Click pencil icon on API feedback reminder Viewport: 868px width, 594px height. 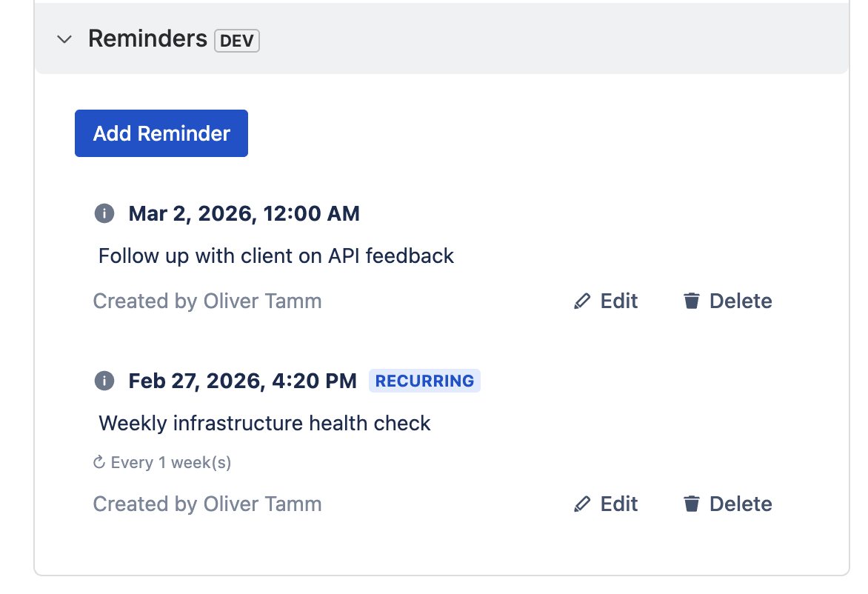click(582, 301)
